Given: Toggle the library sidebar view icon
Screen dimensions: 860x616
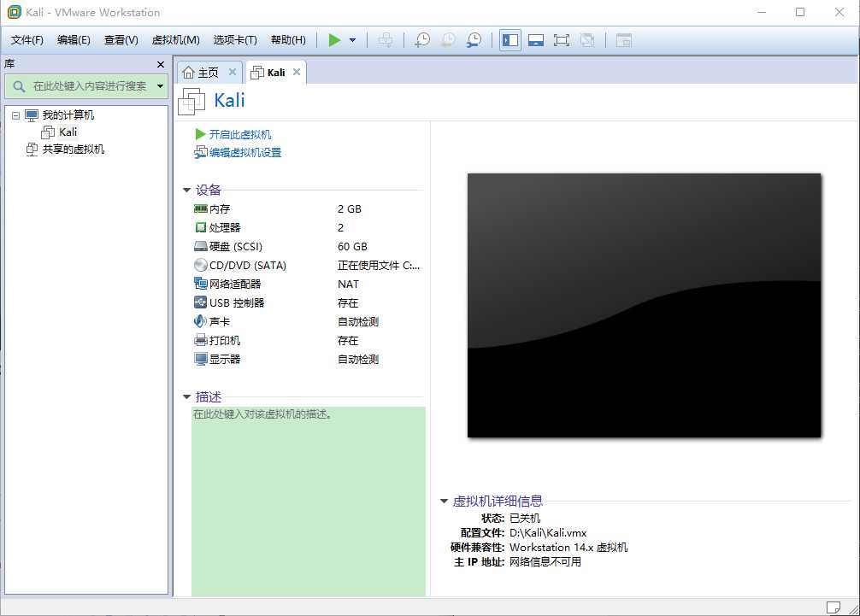Looking at the screenshot, I should pos(510,40).
